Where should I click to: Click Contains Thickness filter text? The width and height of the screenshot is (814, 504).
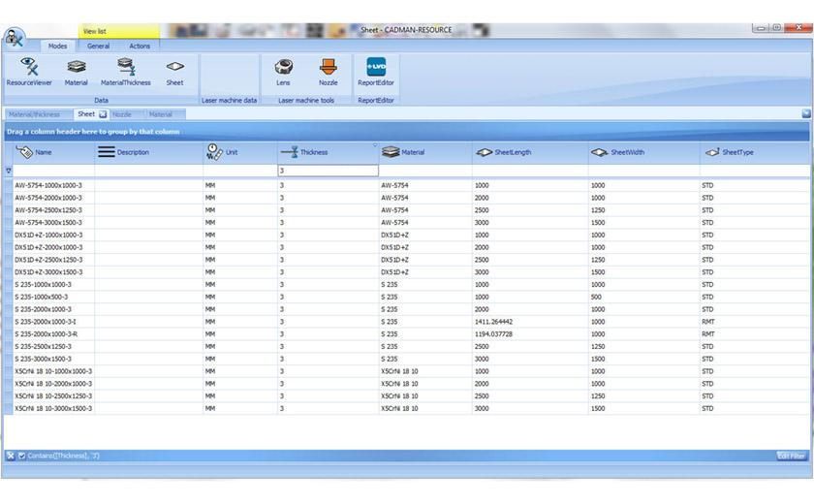coord(63,456)
